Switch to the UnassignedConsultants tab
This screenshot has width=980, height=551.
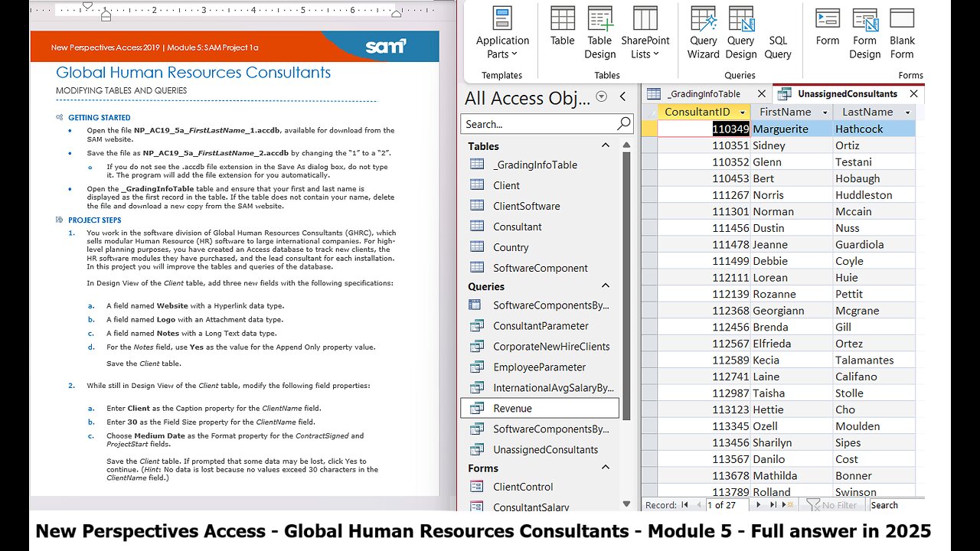[x=847, y=93]
